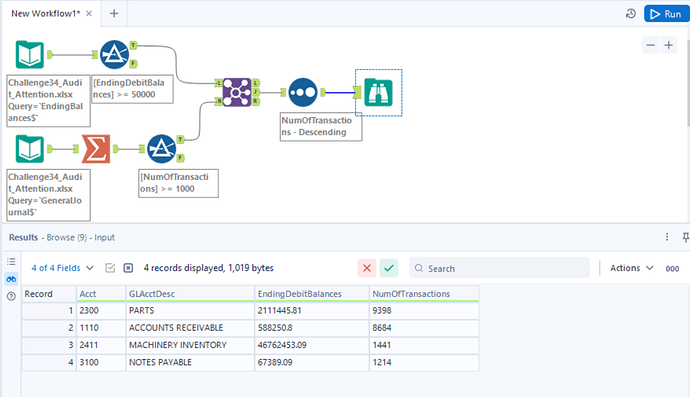Select the GeneralJournal Input Data tool
This screenshot has width=690, height=397.
(29, 149)
